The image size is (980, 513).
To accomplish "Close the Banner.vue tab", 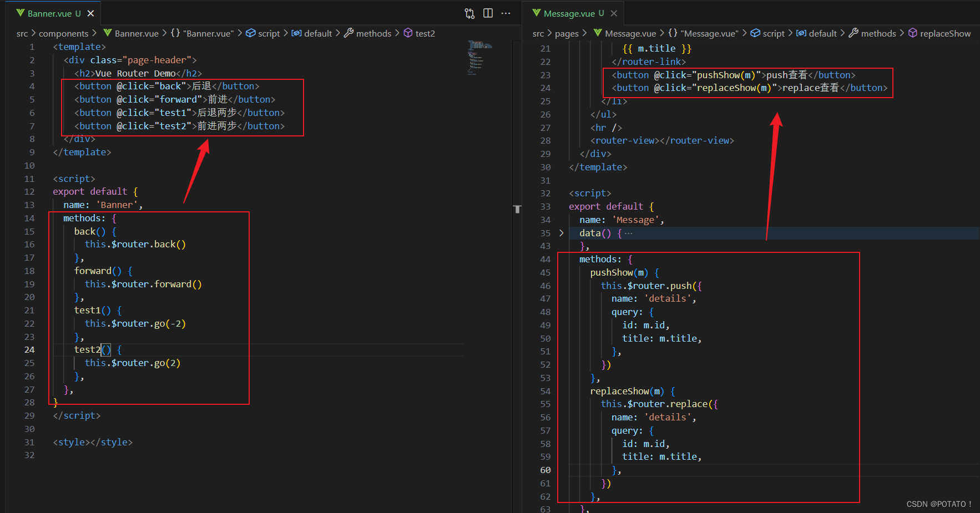I will (x=90, y=13).
